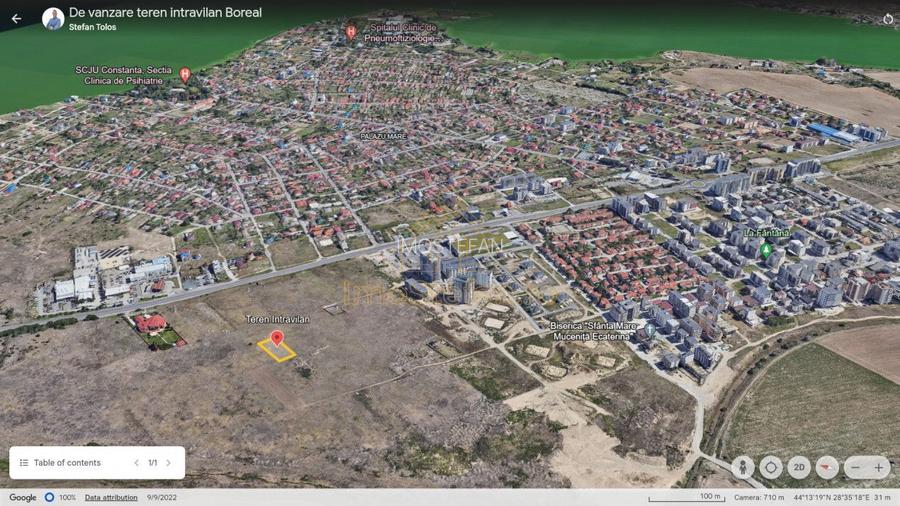The width and height of the screenshot is (900, 506).
Task: Open Stefan Tolos profile avatar
Action: 53,18
